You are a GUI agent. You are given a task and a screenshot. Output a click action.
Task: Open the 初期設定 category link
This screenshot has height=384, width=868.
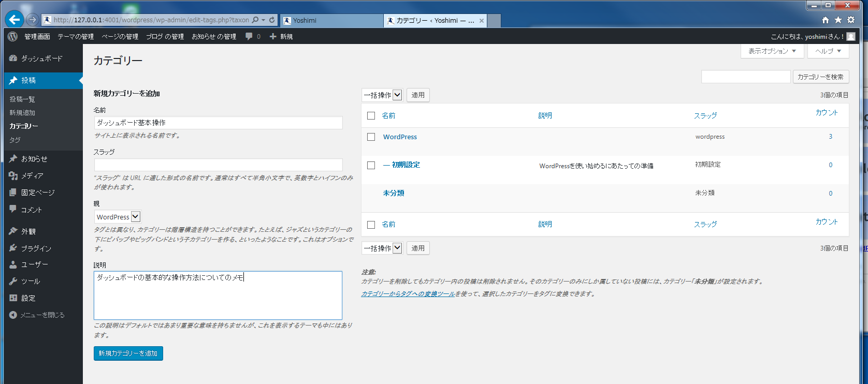[x=406, y=165]
